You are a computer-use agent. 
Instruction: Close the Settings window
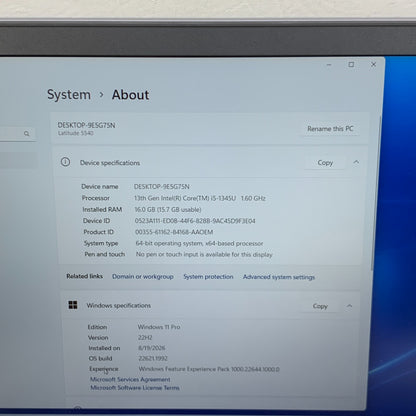click(x=374, y=64)
